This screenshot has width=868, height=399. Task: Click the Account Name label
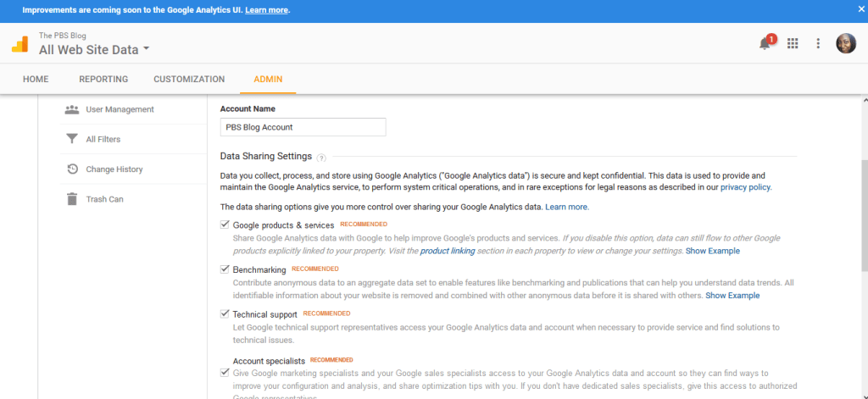tap(248, 109)
